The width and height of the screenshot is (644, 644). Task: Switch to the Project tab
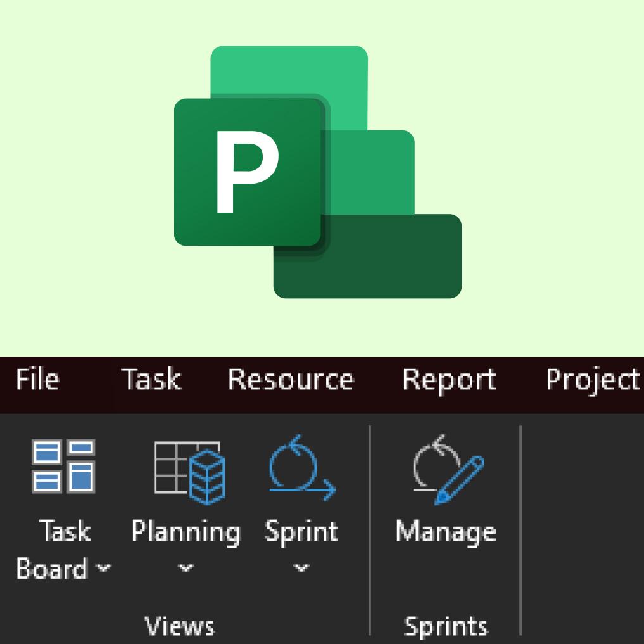point(593,381)
